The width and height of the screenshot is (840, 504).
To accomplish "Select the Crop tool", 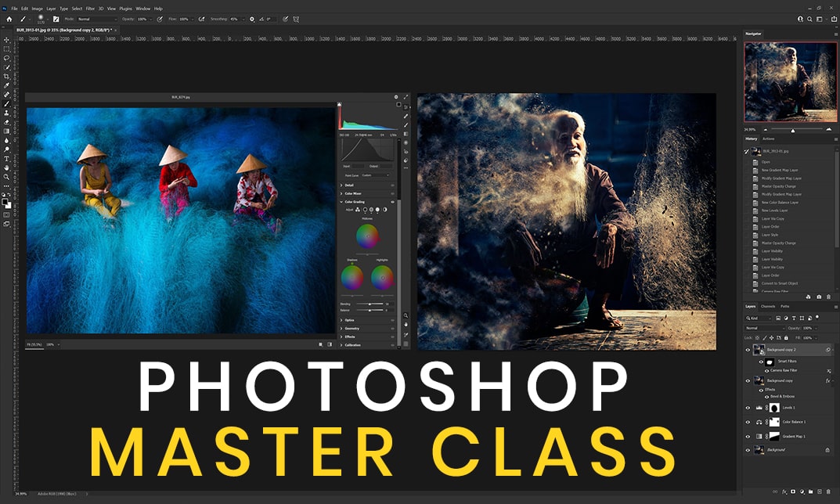I will click(x=6, y=76).
